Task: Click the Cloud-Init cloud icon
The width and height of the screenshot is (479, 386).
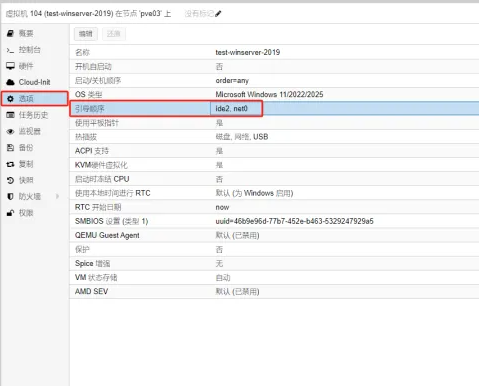Action: [10, 82]
